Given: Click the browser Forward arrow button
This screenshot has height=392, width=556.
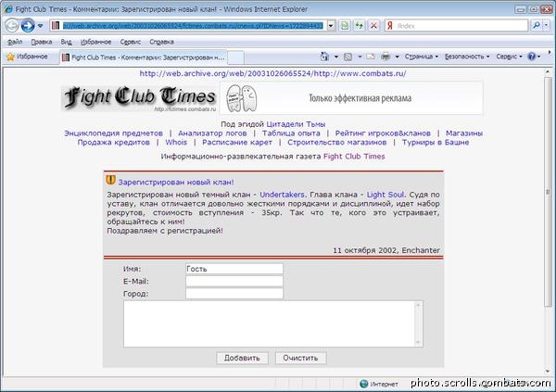Looking at the screenshot, I should coord(28,26).
